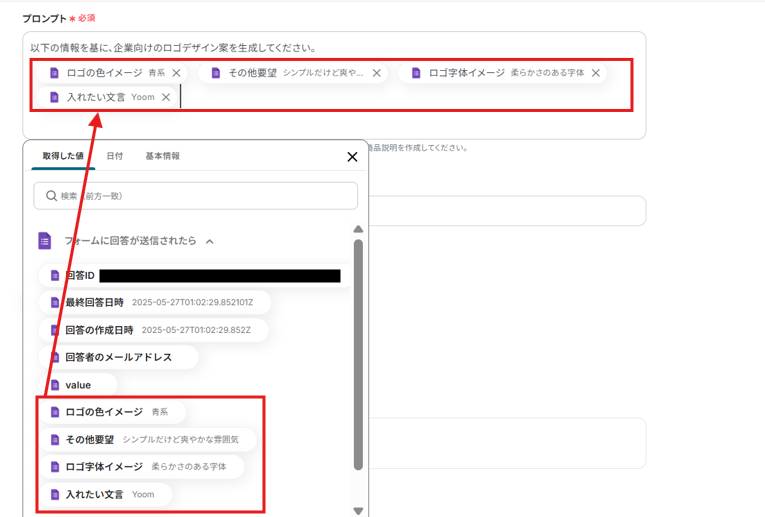Viewport: 765px width, 517px height.
Task: Remove the ロゴ字体イメージ chip from prompt
Action: pos(596,73)
